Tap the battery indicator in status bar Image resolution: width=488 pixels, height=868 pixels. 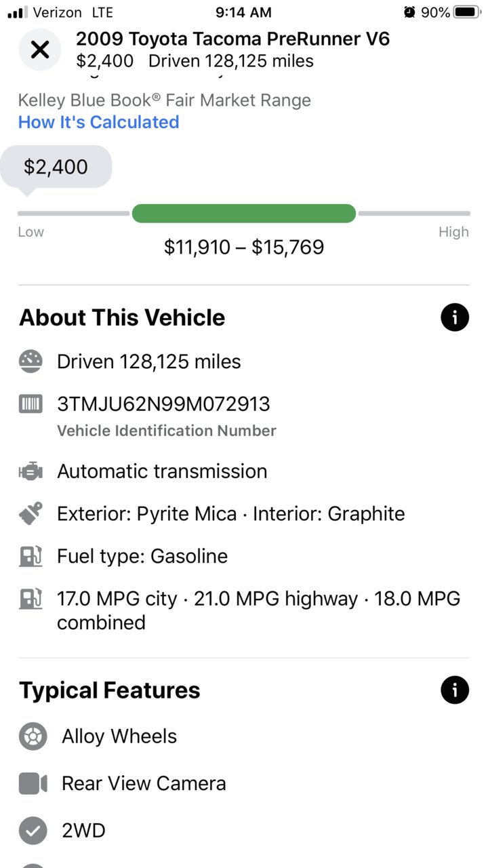464,12
